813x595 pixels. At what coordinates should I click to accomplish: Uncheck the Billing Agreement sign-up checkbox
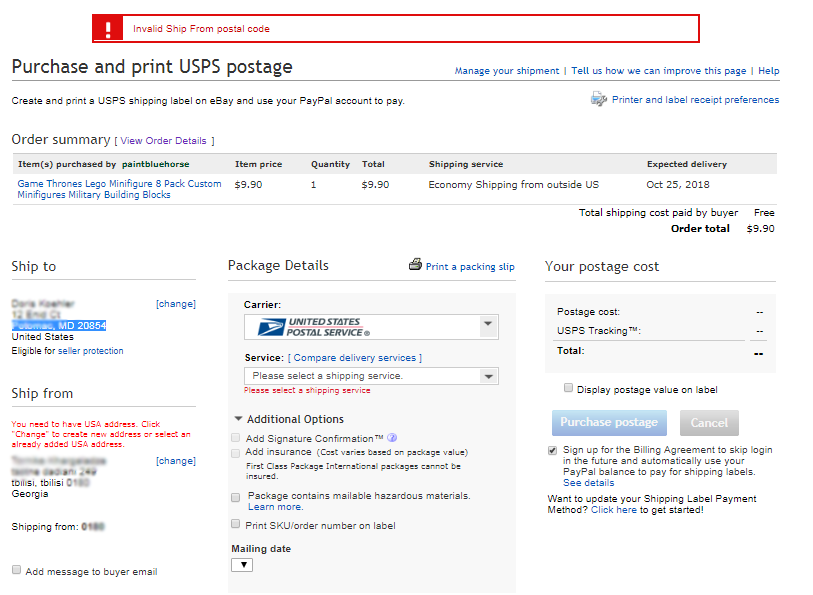click(x=553, y=450)
